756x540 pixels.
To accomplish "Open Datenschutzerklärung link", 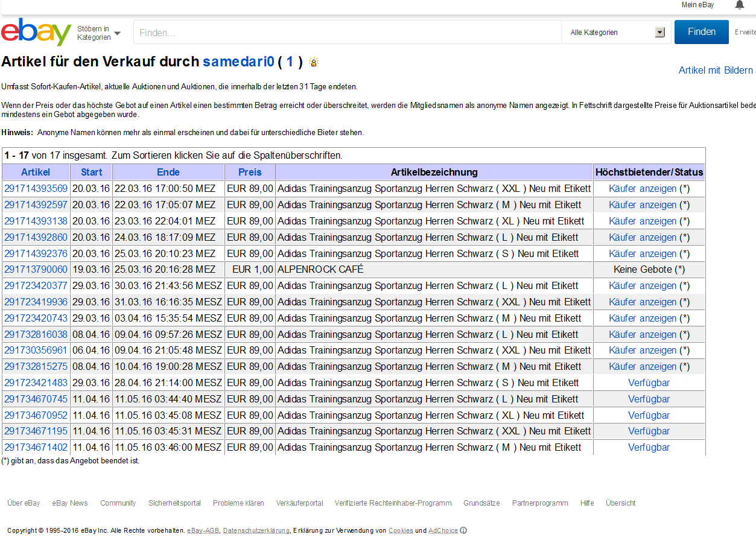I will pyautogui.click(x=256, y=530).
